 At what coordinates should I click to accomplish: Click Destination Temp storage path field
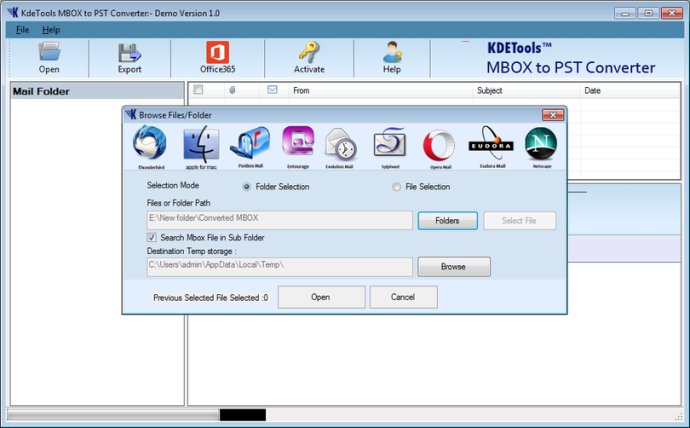tap(279, 267)
